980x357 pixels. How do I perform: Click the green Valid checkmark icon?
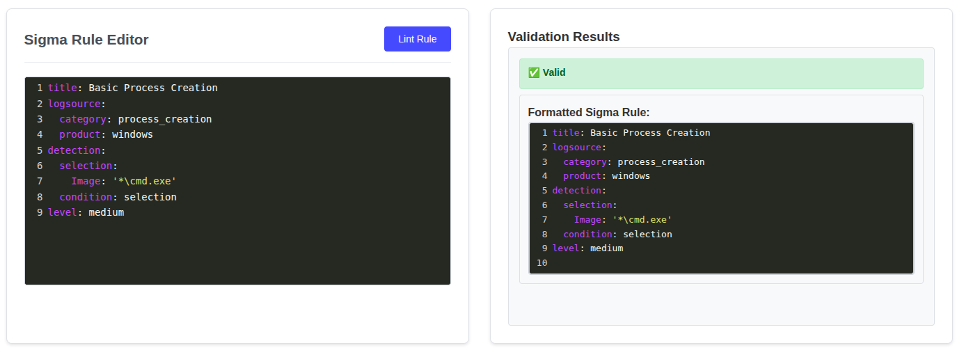pos(534,72)
